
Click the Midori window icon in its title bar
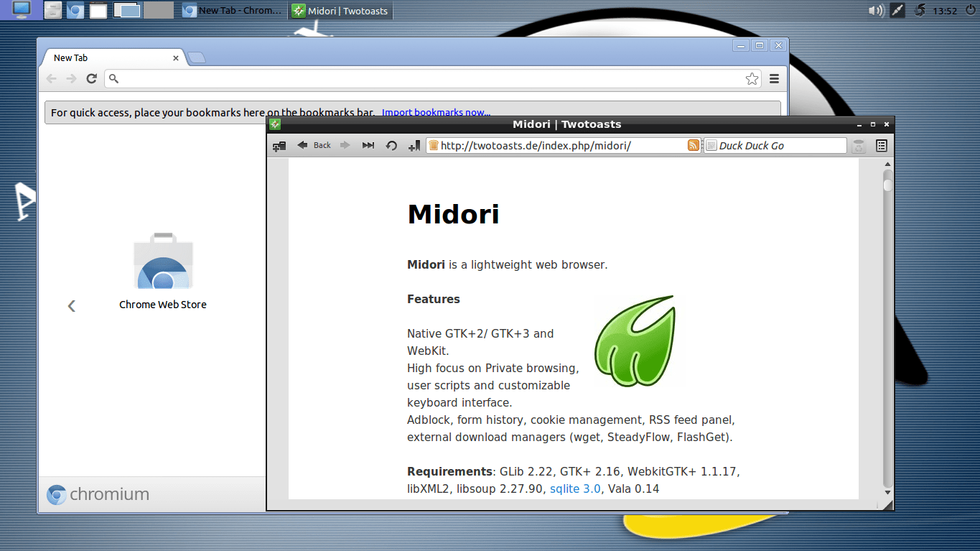pyautogui.click(x=274, y=124)
